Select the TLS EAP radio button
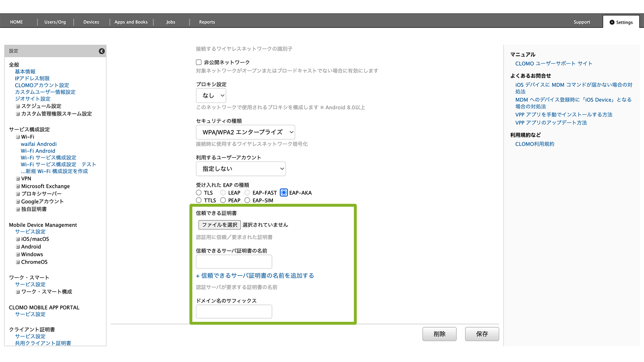 point(199,193)
